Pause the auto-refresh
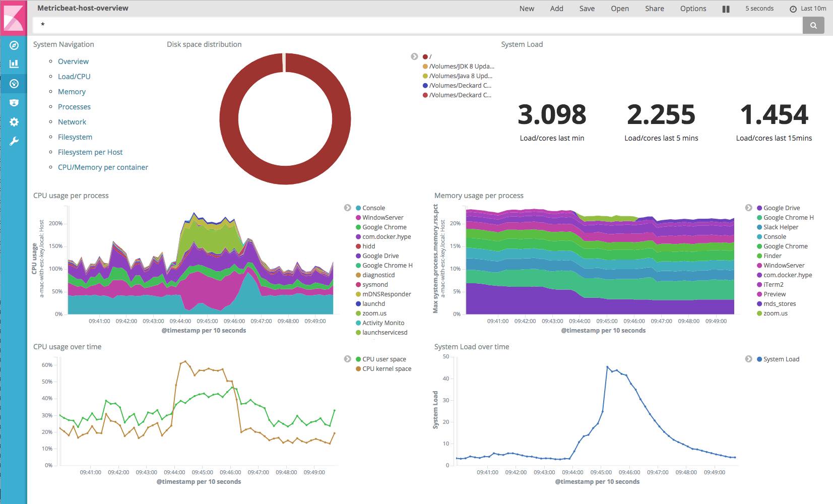This screenshot has height=504, width=833. coord(726,9)
